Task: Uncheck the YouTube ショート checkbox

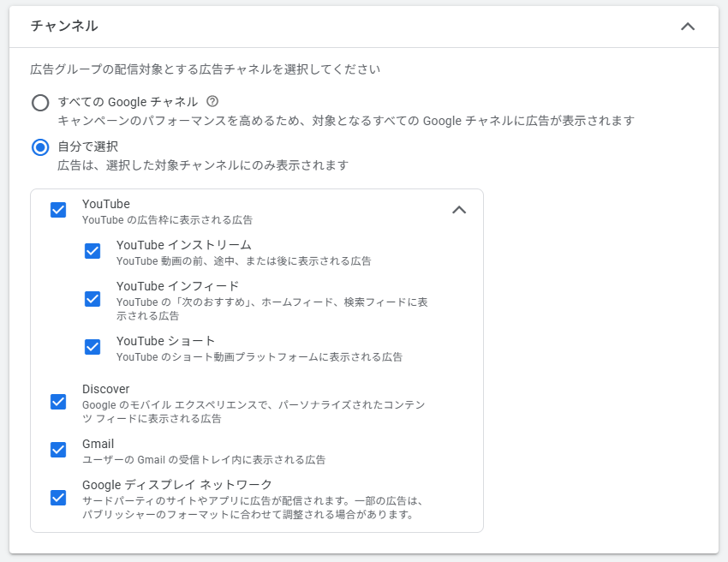Action: click(92, 347)
